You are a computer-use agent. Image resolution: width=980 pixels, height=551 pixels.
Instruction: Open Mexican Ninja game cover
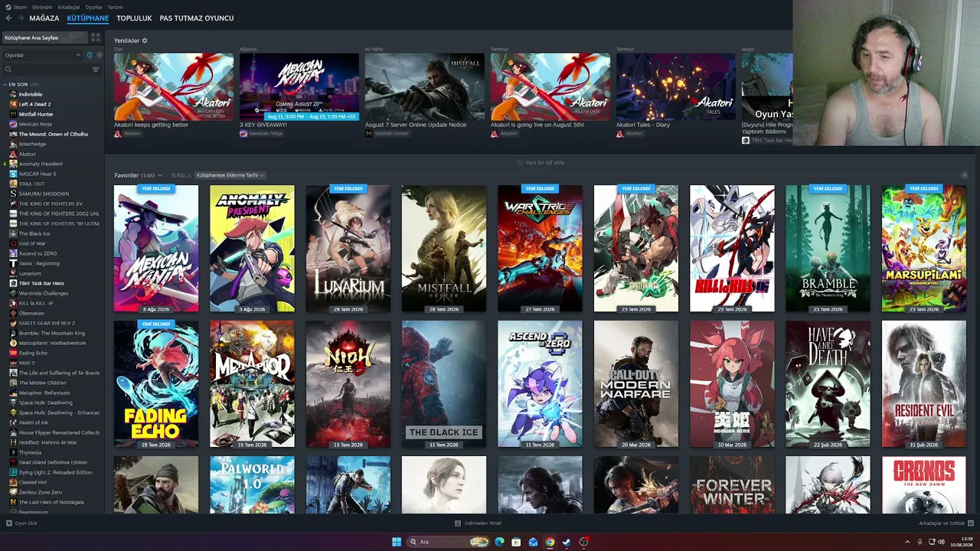pos(156,249)
